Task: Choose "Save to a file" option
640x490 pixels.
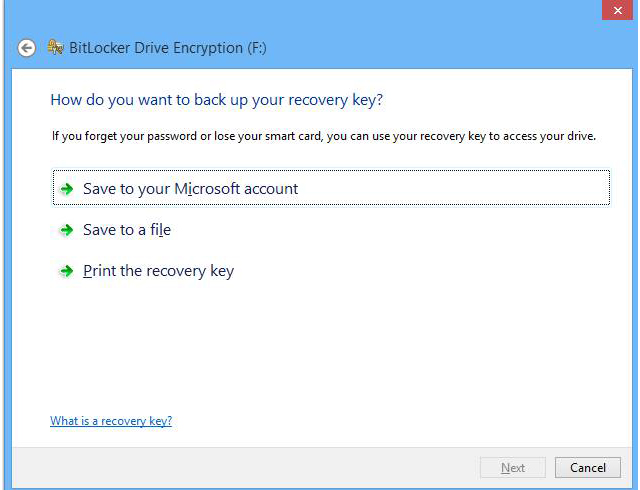Action: point(127,230)
